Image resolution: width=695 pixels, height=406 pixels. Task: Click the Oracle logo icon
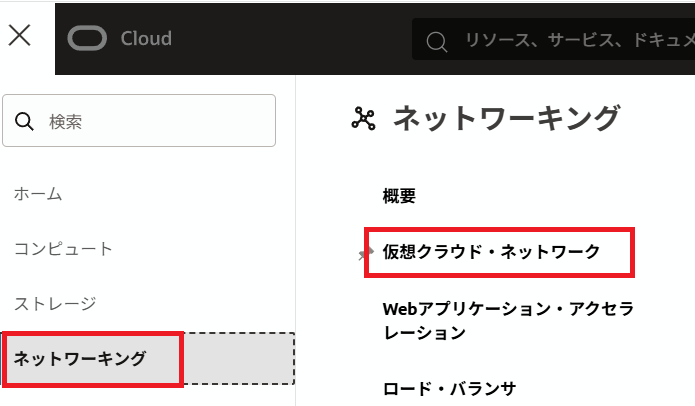coord(87,38)
